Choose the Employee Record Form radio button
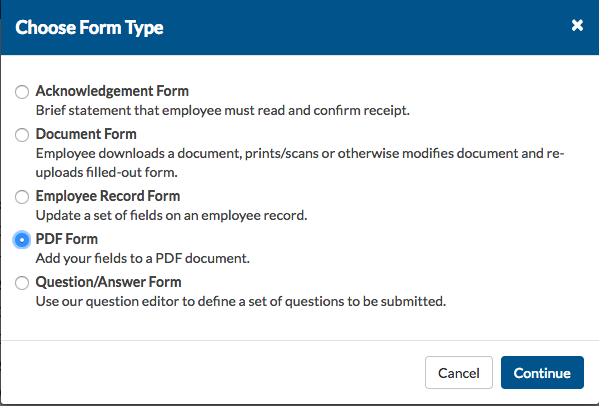The height and width of the screenshot is (406, 599). tap(22, 197)
